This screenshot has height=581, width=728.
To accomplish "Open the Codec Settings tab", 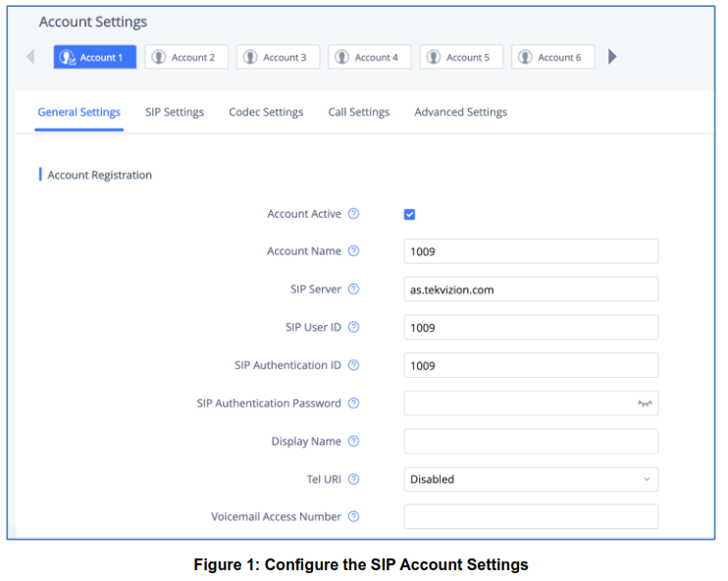I will click(266, 112).
